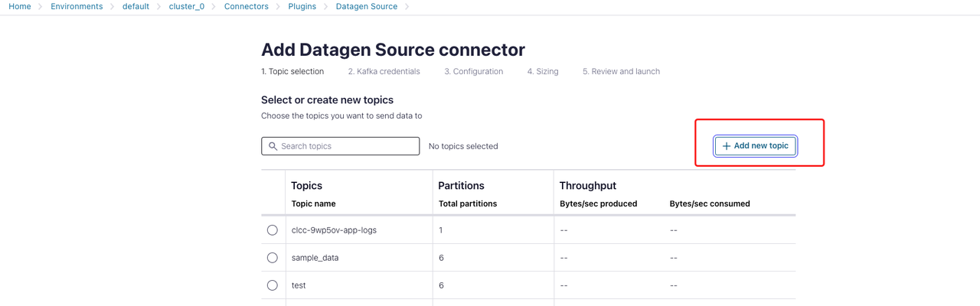Go to Environments breadcrumb
Viewport: 980px width, 306px height.
pyautogui.click(x=77, y=6)
